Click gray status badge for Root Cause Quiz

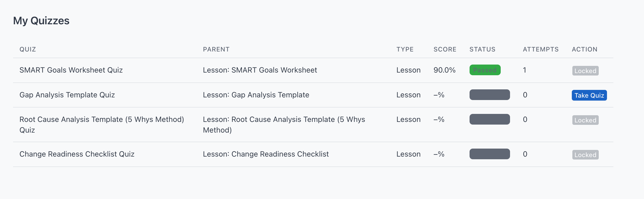(x=490, y=119)
